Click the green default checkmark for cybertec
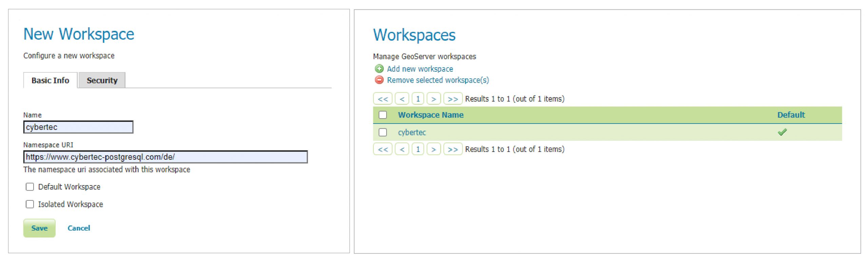 (x=782, y=132)
